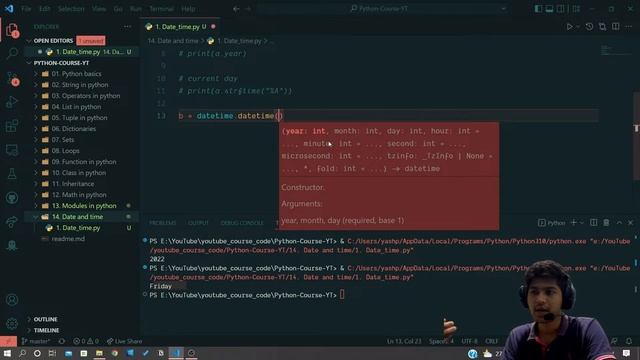This screenshot has height=360, width=640.
Task: Open the Explorer view in activity bar
Action: point(12,30)
